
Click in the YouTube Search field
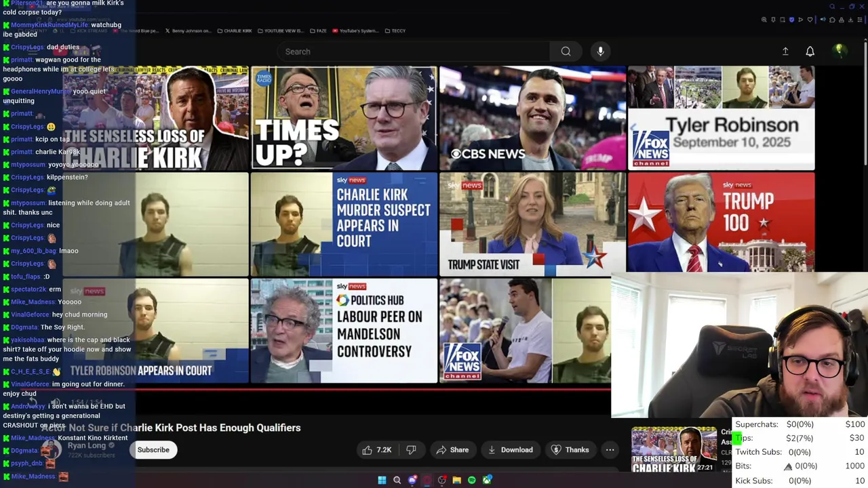[x=414, y=52]
